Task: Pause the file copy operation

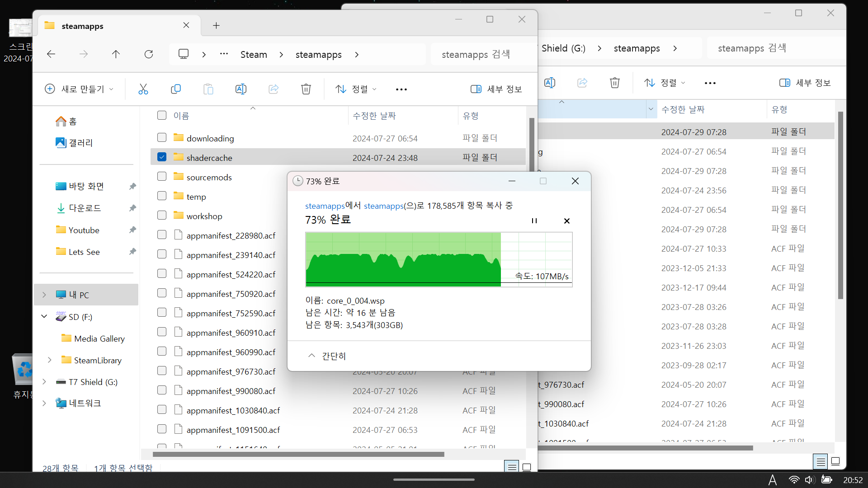Action: point(534,221)
